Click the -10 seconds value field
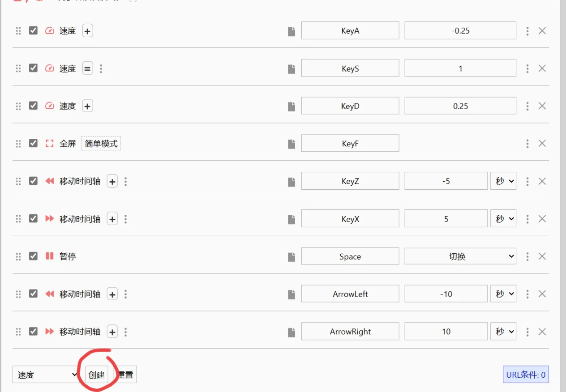 click(x=446, y=294)
